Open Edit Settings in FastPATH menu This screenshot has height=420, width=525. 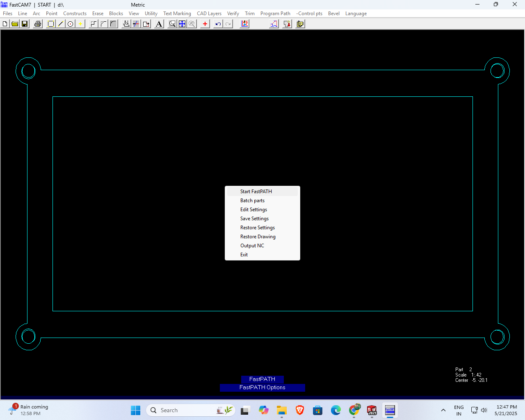click(262, 210)
